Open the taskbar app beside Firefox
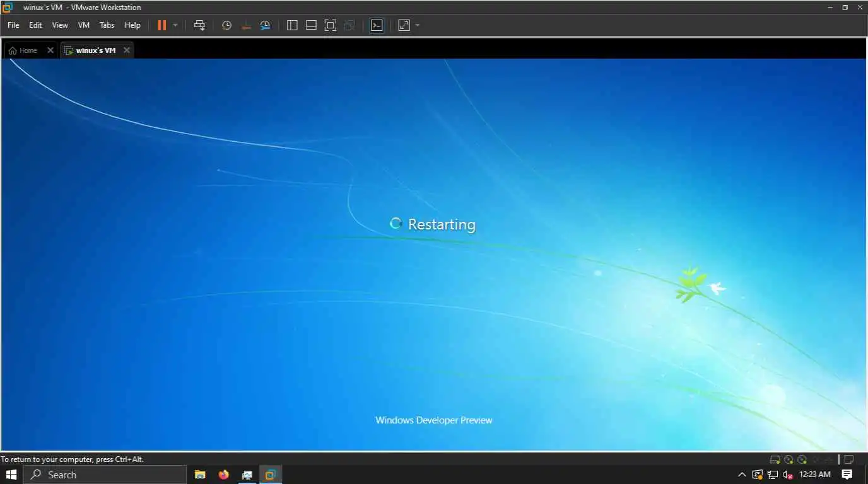The height and width of the screenshot is (484, 868). (247, 475)
